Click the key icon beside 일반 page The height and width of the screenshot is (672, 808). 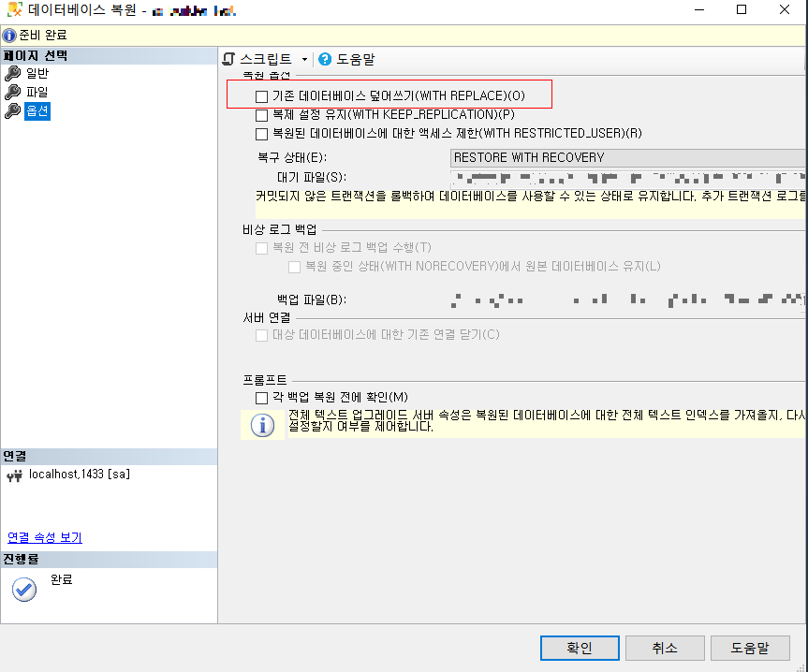click(x=11, y=71)
